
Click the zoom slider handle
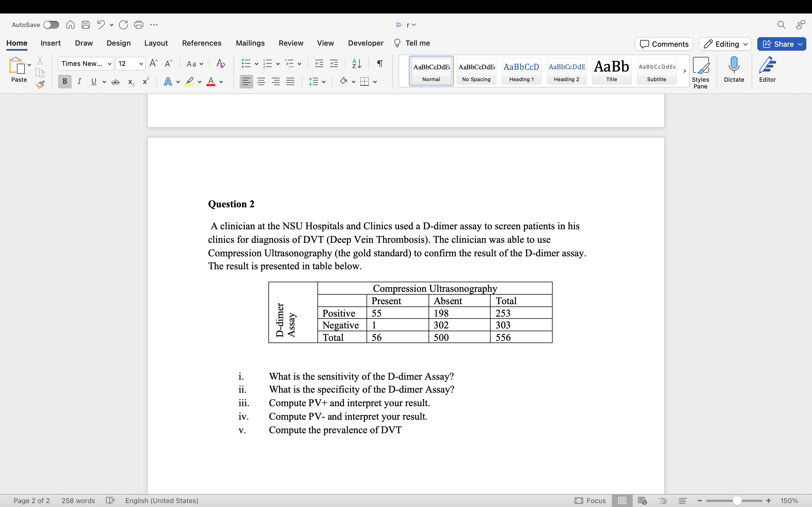point(737,501)
